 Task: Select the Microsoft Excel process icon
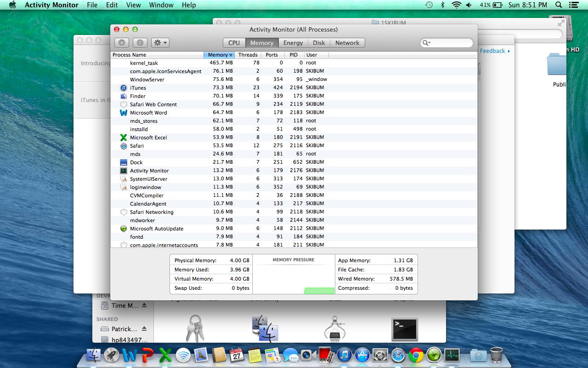pos(124,138)
